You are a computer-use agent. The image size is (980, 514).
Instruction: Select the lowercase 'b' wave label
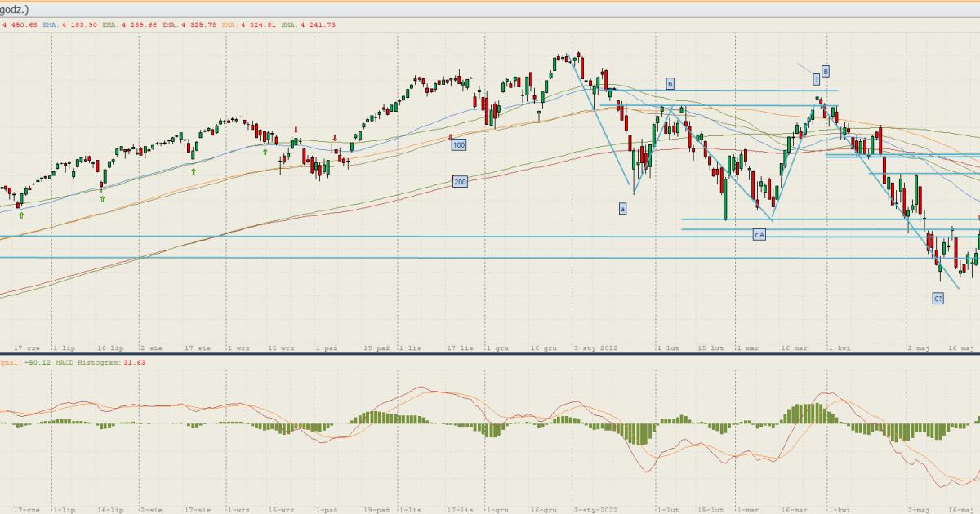(670, 84)
